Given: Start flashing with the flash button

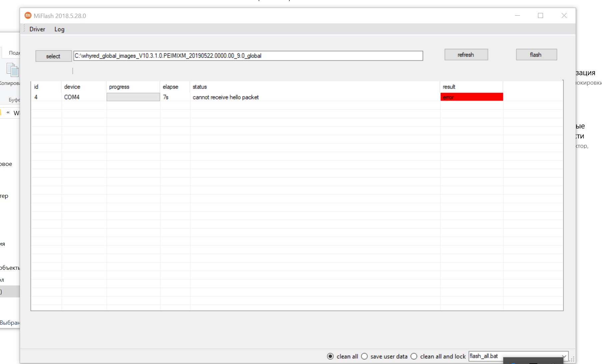Looking at the screenshot, I should [536, 55].
